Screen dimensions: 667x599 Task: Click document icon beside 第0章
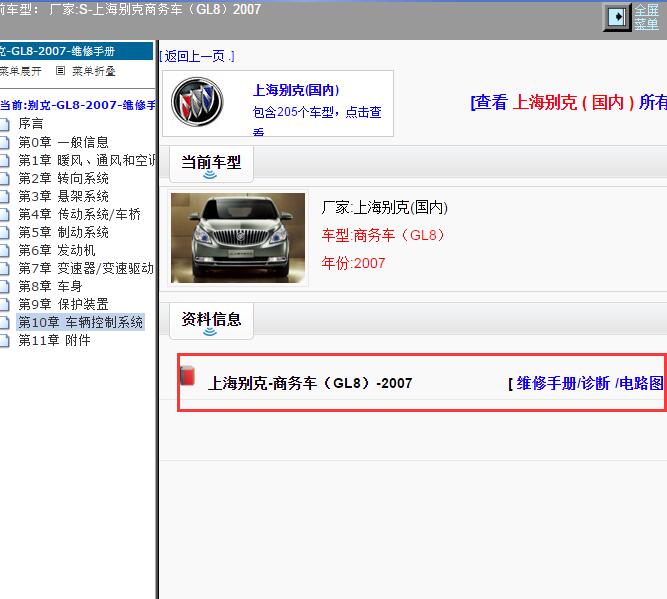pyautogui.click(x=4, y=143)
